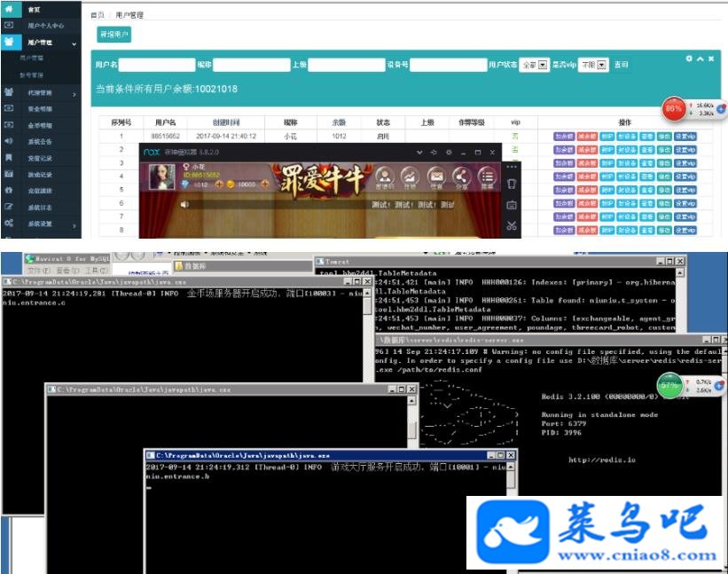Collapse the search panel with the up chevron
The image size is (728, 574).
[x=701, y=59]
